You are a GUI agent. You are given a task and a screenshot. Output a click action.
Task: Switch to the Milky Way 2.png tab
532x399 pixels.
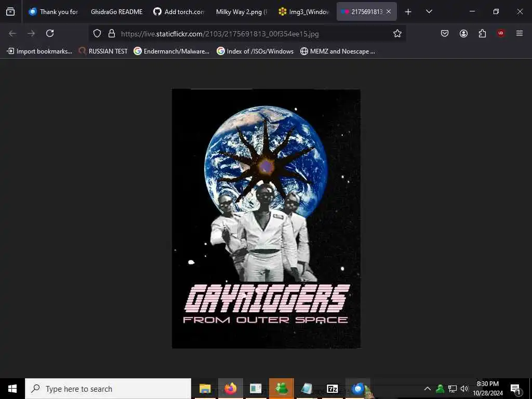[x=241, y=11]
